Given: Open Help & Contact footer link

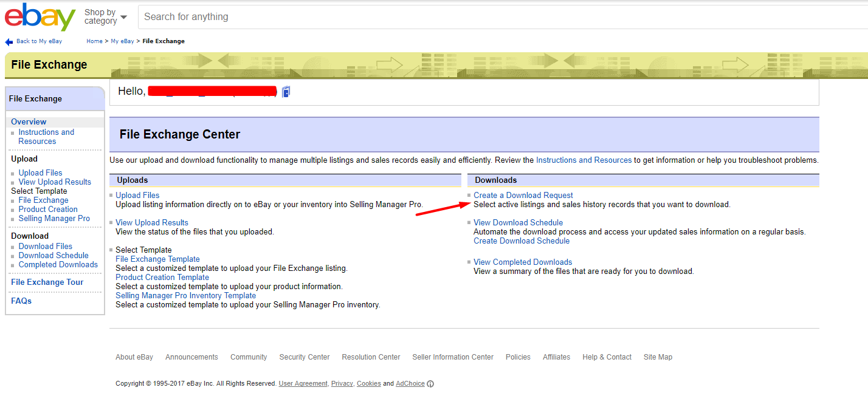Looking at the screenshot, I should (x=607, y=357).
